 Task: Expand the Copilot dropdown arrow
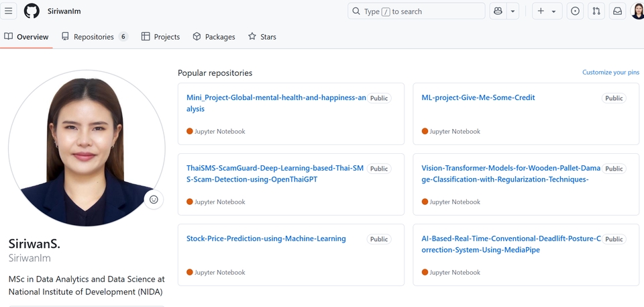513,11
